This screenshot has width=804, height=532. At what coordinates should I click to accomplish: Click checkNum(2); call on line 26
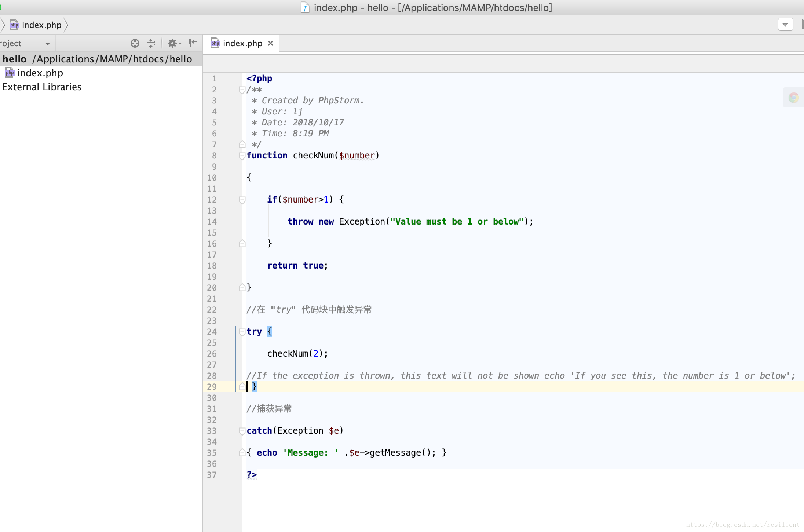[x=297, y=354]
